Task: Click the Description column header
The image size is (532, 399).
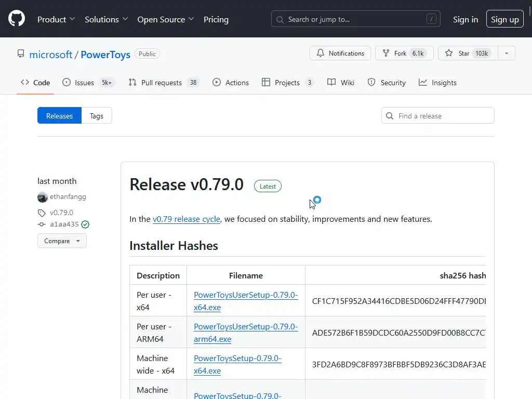Action: click(158, 275)
